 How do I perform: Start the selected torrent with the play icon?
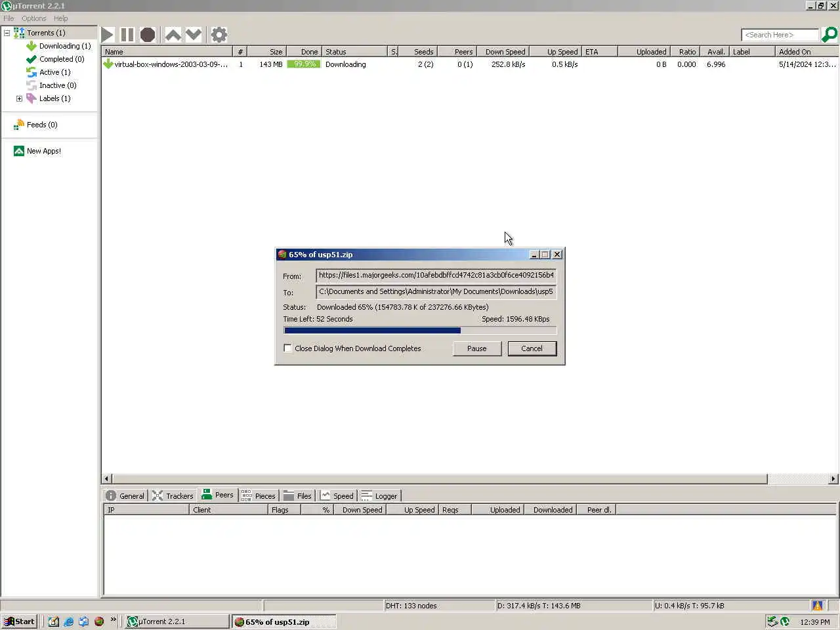(108, 35)
